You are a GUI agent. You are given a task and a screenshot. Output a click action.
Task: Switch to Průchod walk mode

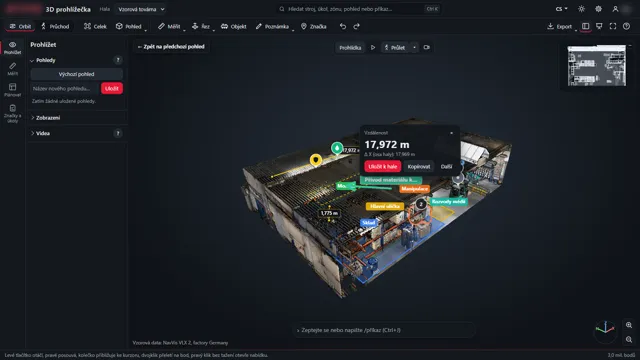[x=55, y=27]
